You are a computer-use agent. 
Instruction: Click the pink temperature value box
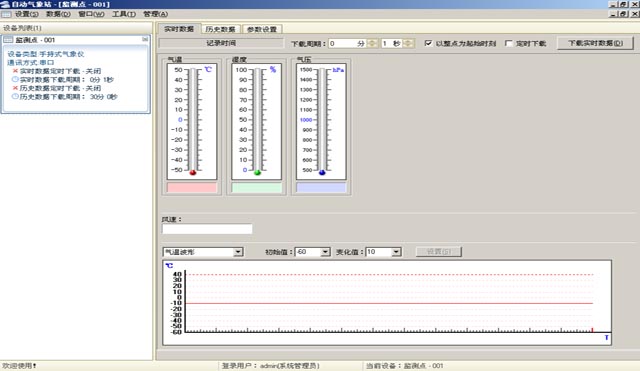(192, 187)
